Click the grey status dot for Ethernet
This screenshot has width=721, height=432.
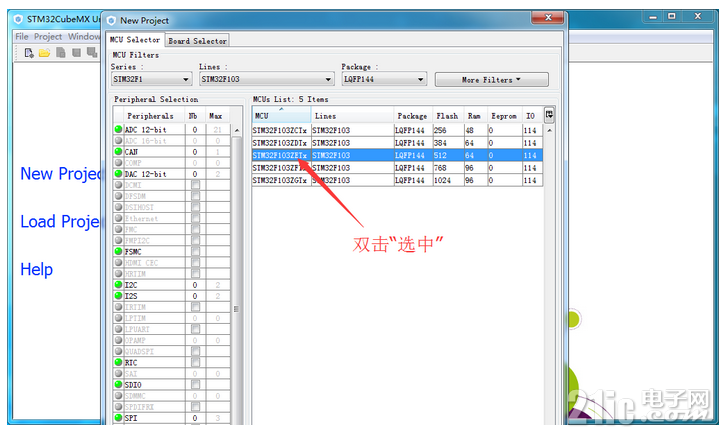click(x=118, y=218)
